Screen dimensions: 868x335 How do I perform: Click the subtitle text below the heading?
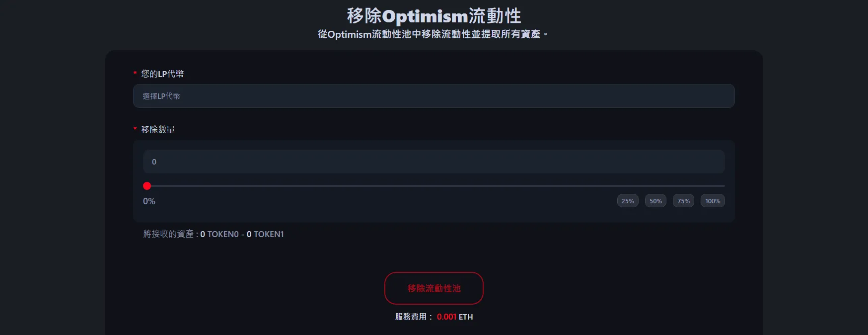click(433, 34)
